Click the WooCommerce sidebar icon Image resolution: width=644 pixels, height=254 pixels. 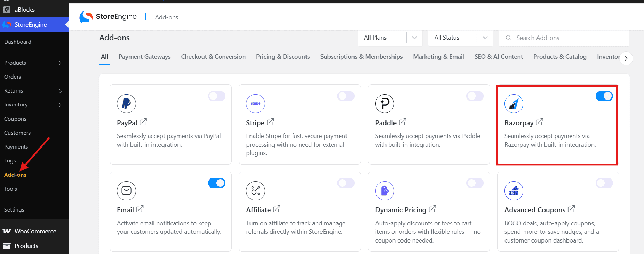coord(7,231)
